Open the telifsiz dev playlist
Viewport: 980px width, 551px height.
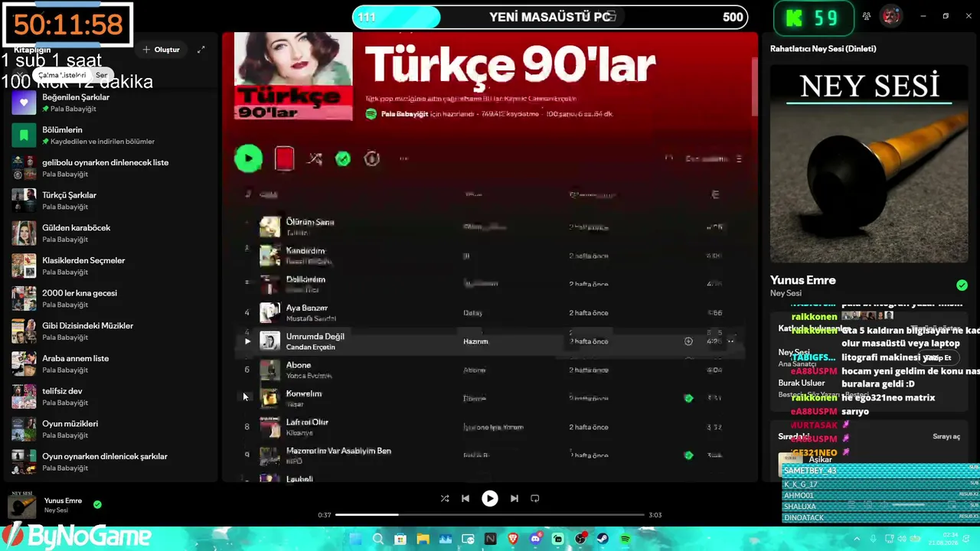[x=111, y=396]
